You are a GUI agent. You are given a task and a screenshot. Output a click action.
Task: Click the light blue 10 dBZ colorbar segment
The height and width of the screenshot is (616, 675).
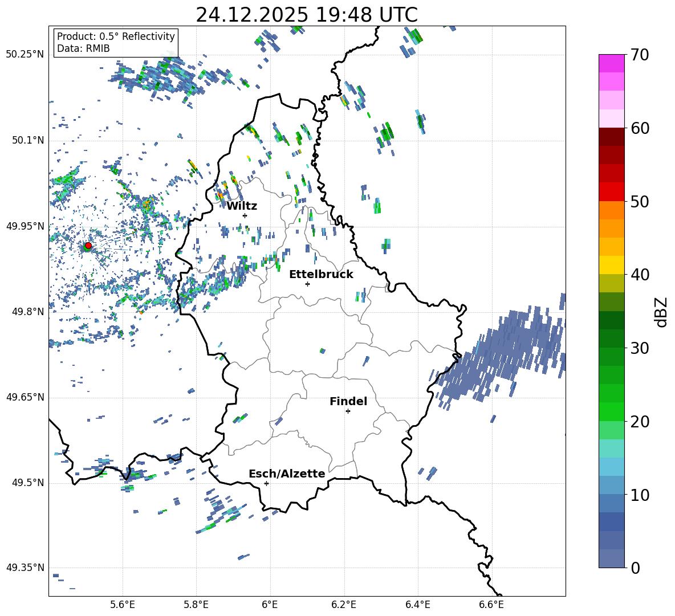point(611,485)
